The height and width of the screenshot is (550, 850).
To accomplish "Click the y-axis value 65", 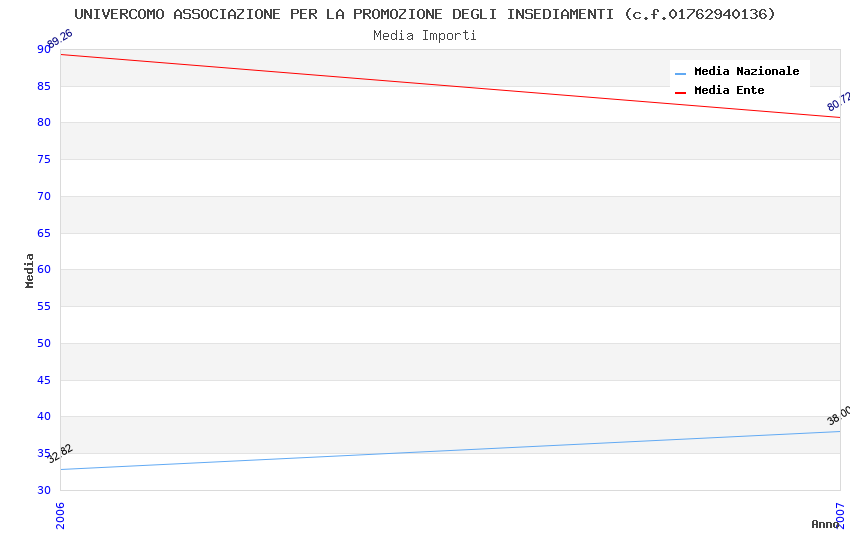I will (44, 233).
